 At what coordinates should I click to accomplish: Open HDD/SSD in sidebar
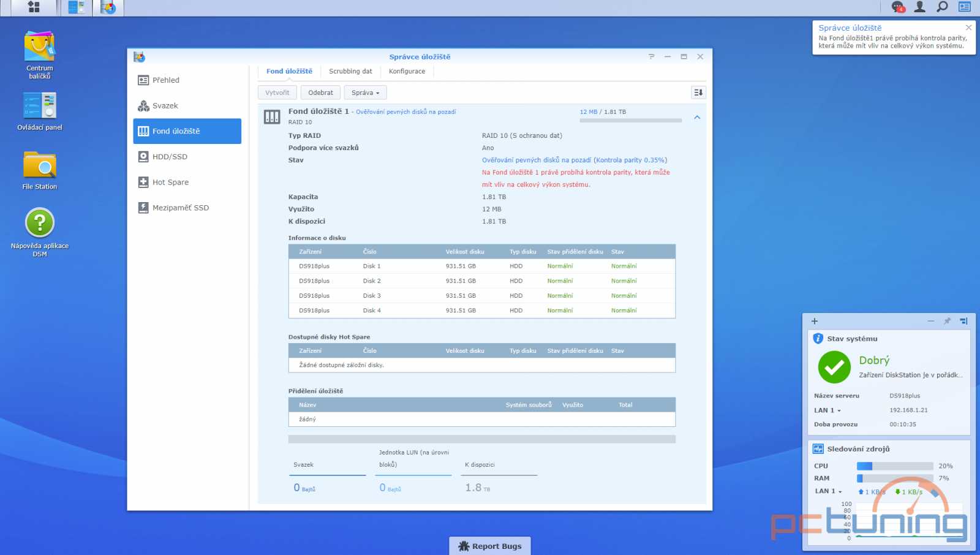tap(187, 157)
